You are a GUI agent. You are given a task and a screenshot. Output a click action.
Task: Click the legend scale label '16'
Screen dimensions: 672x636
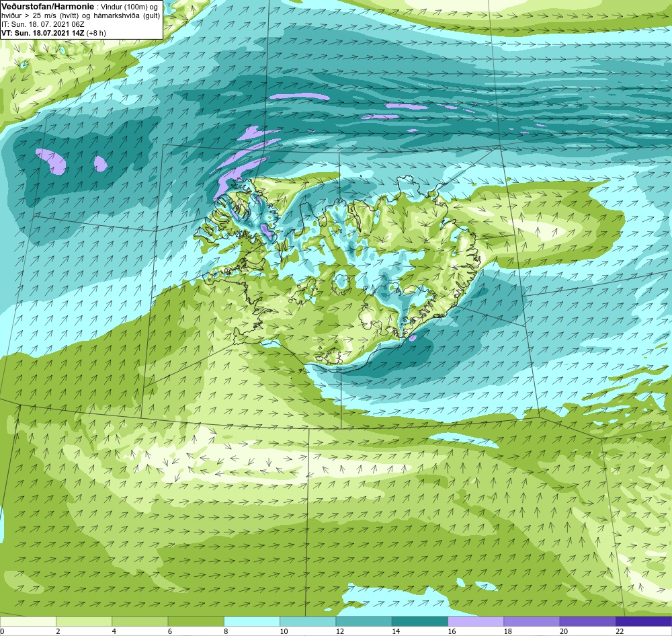point(452,631)
